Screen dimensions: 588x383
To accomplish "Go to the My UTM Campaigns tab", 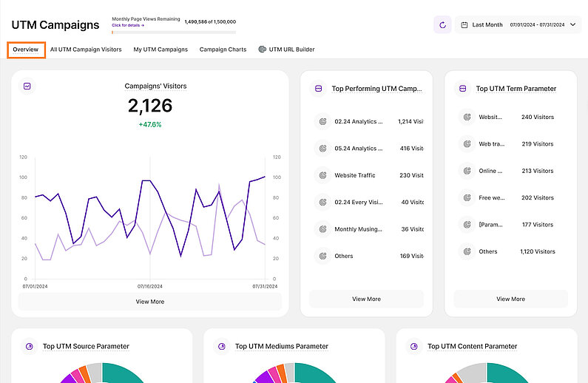I will tap(160, 50).
